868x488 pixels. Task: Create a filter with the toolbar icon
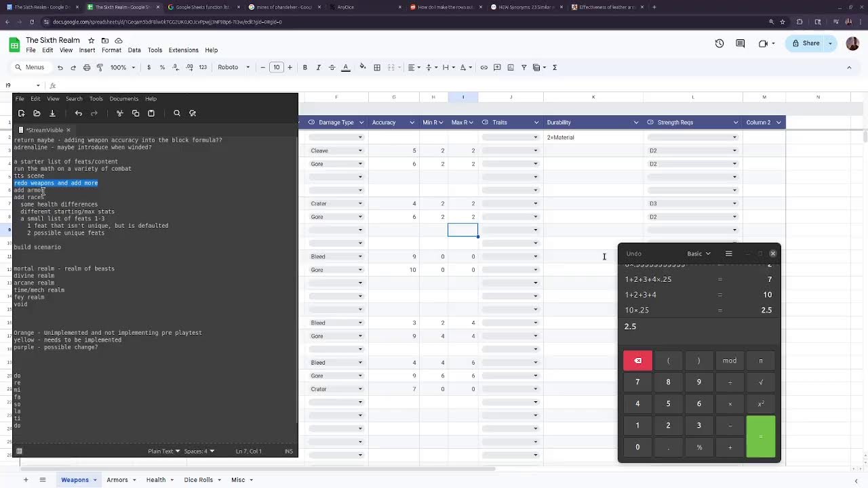pos(524,67)
